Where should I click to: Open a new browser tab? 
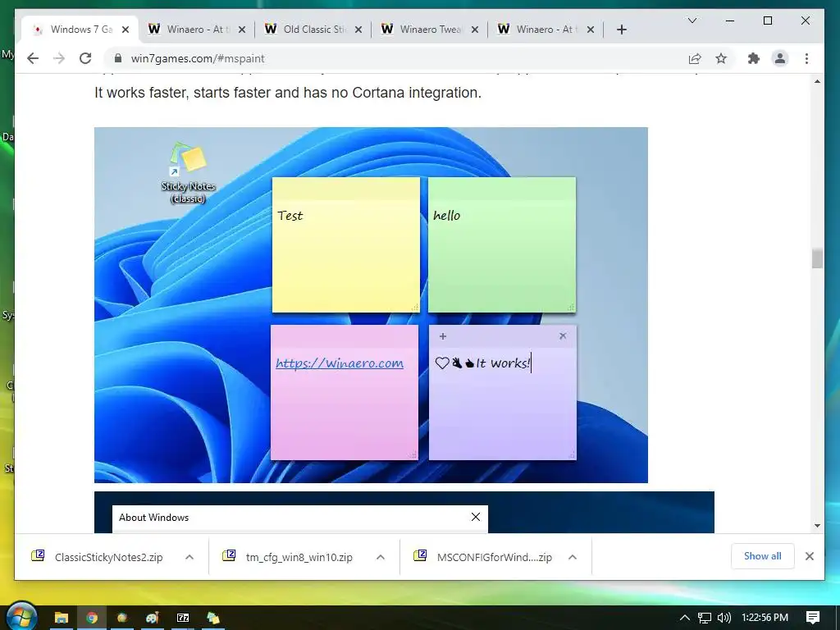622,30
